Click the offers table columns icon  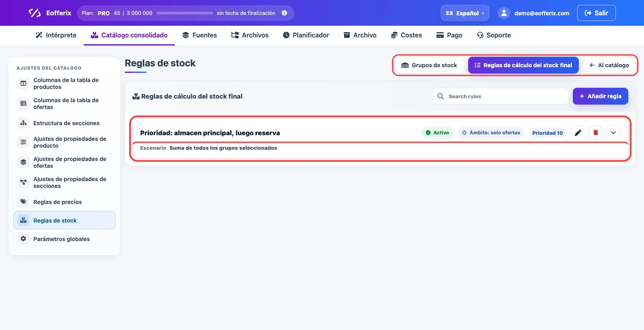point(23,103)
